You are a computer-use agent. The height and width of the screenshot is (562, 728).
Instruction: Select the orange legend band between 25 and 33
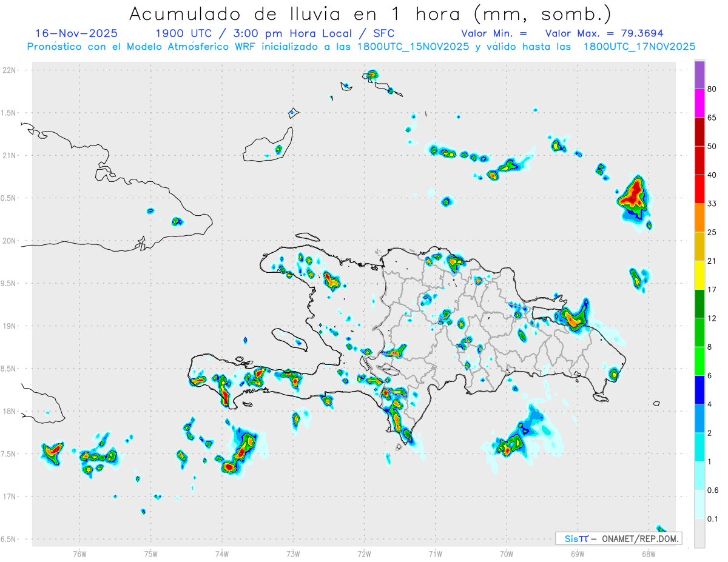[699, 218]
